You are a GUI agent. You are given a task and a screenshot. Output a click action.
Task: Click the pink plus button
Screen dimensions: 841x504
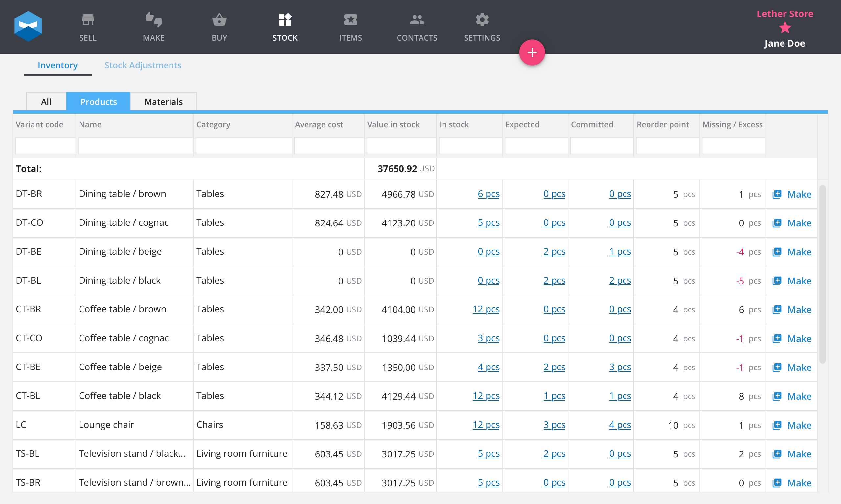tap(532, 52)
